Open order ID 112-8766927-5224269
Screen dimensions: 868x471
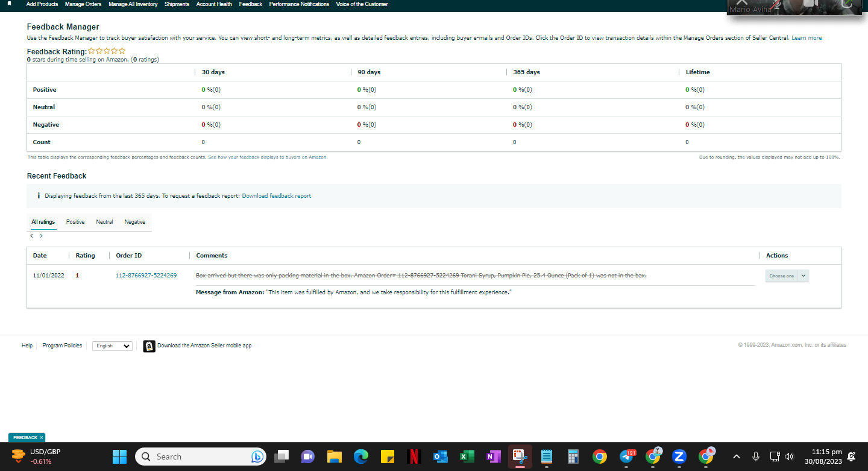pyautogui.click(x=146, y=276)
